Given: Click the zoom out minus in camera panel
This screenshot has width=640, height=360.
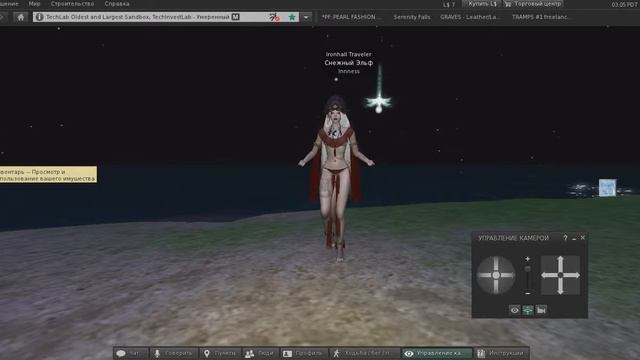Looking at the screenshot, I should coord(527,293).
